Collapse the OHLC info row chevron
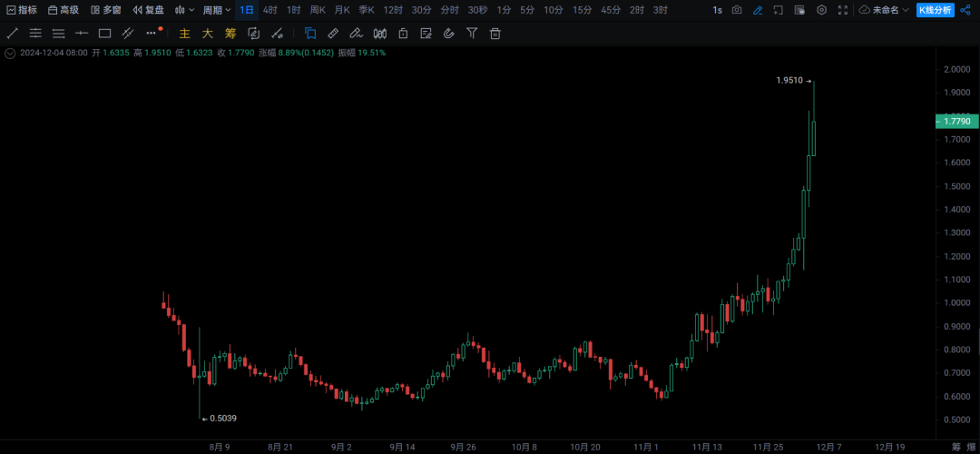The height and width of the screenshot is (454, 980). point(11,53)
